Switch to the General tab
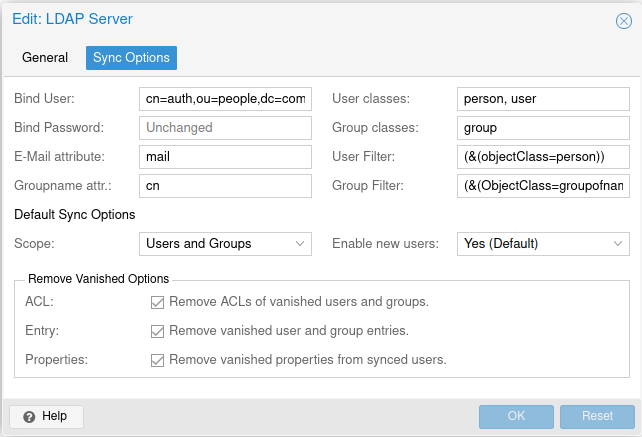This screenshot has height=437, width=642. point(45,58)
